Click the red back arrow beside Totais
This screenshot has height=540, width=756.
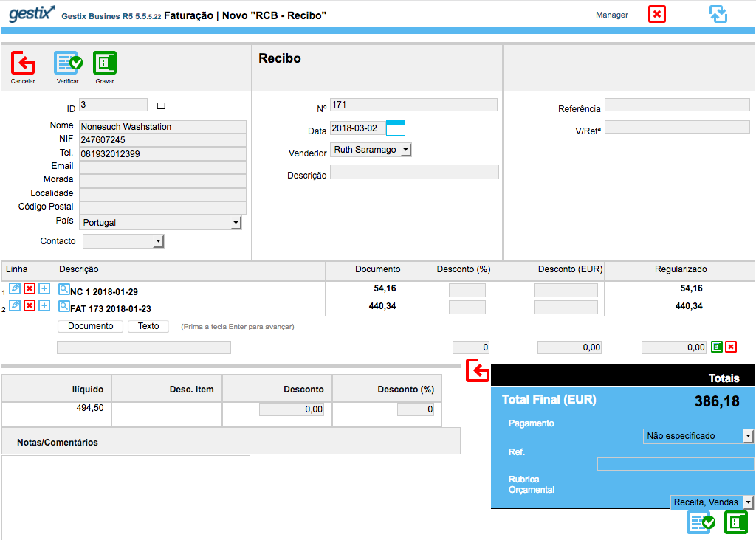point(478,370)
